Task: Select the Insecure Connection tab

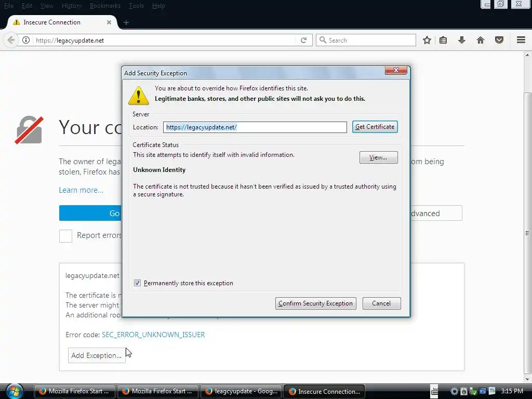Action: pos(62,22)
